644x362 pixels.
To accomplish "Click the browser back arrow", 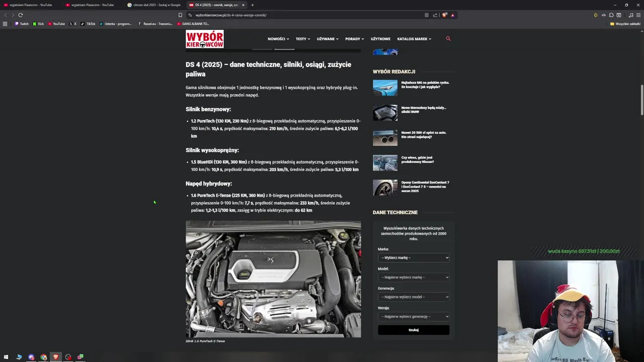I will (6, 15).
